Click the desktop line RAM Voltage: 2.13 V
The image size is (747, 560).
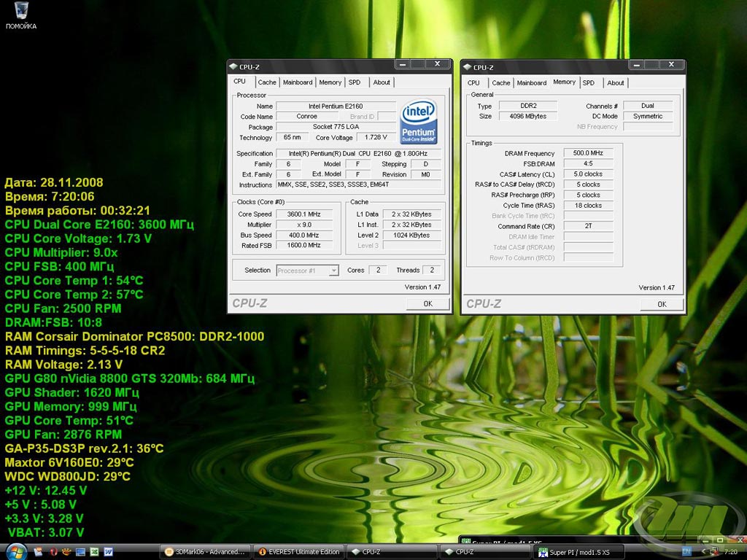click(x=63, y=365)
